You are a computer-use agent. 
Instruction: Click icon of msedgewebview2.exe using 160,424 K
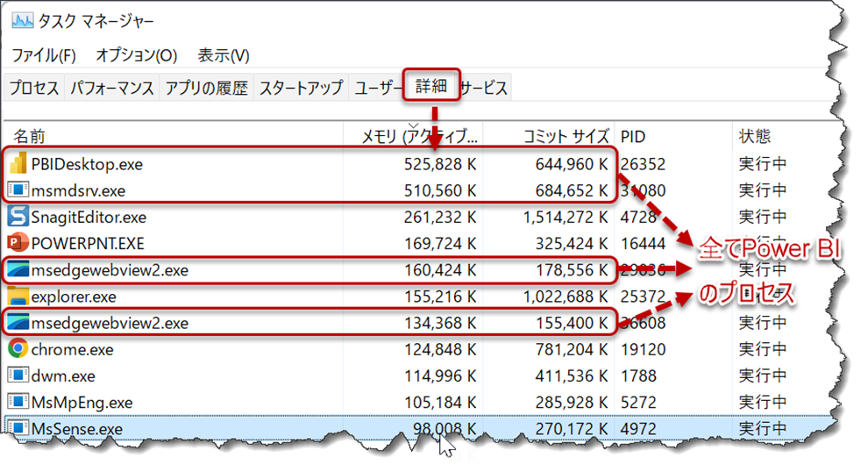tap(18, 269)
